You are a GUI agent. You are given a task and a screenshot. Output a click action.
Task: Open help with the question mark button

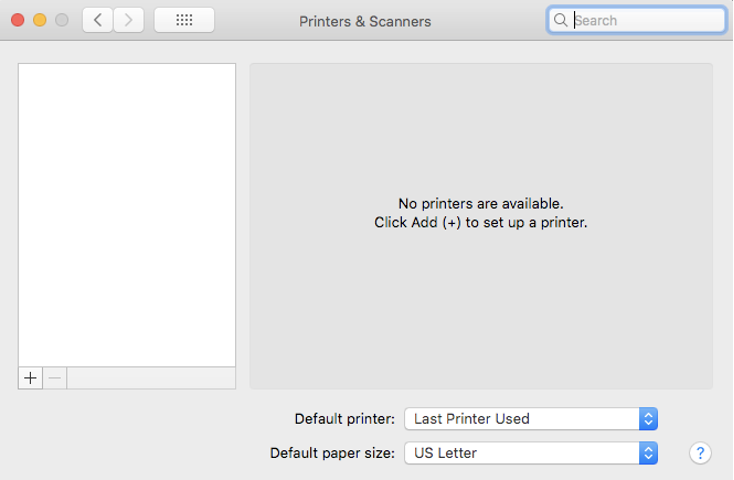pos(700,453)
